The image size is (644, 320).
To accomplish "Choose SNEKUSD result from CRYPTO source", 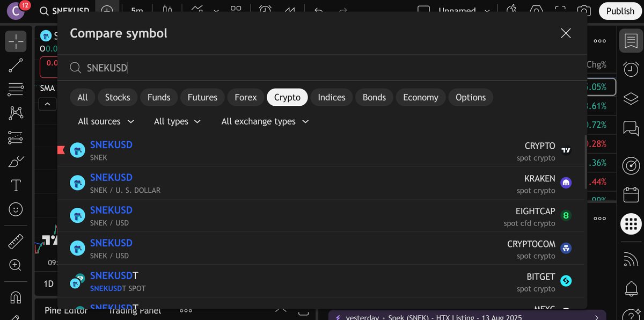I will 322,150.
